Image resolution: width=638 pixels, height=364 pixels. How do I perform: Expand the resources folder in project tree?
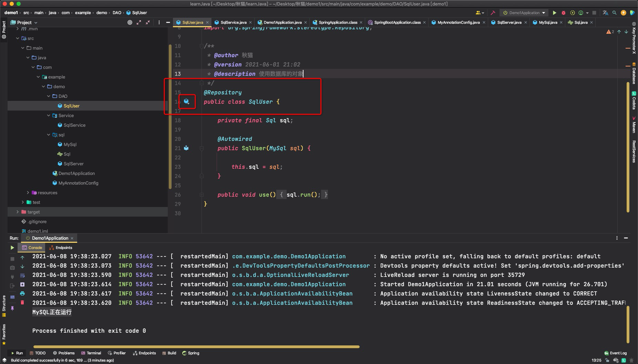click(x=28, y=193)
